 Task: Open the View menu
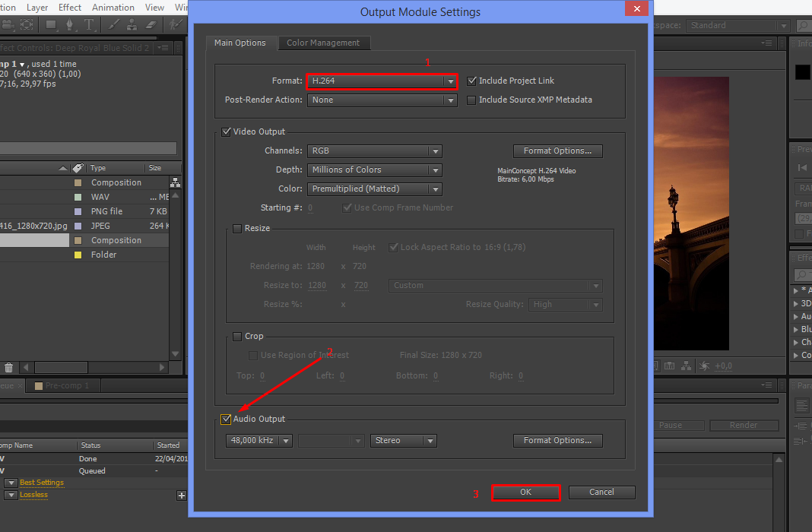tap(154, 8)
